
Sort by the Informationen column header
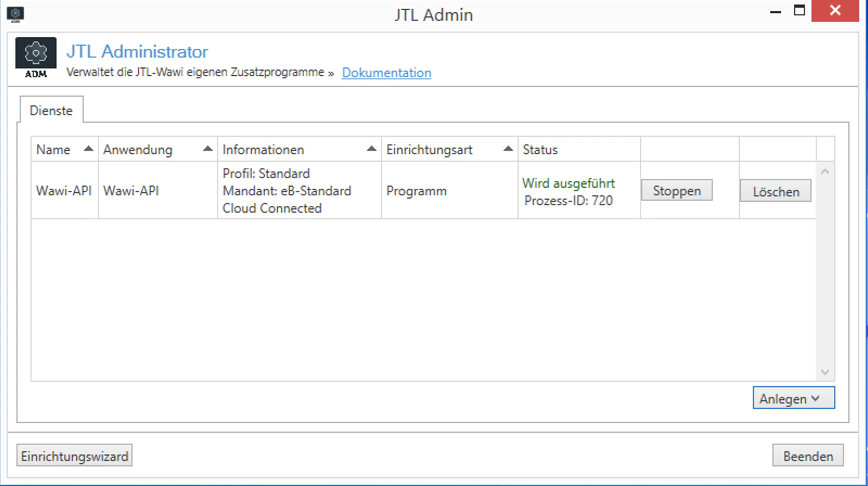coord(299,149)
